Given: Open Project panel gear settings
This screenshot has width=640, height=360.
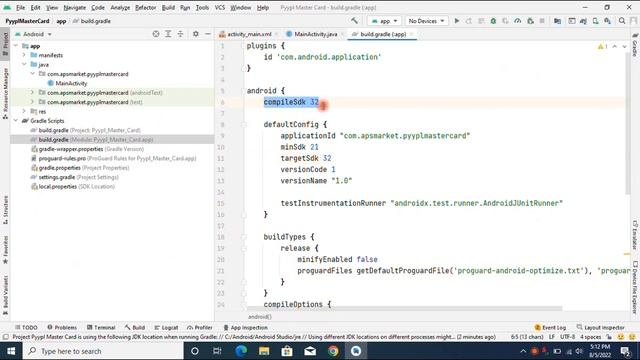Looking at the screenshot, I should click(x=196, y=34).
